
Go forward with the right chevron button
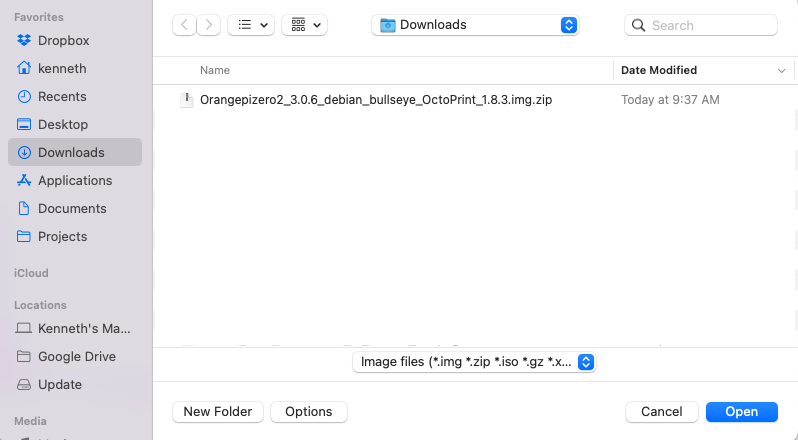tap(209, 25)
